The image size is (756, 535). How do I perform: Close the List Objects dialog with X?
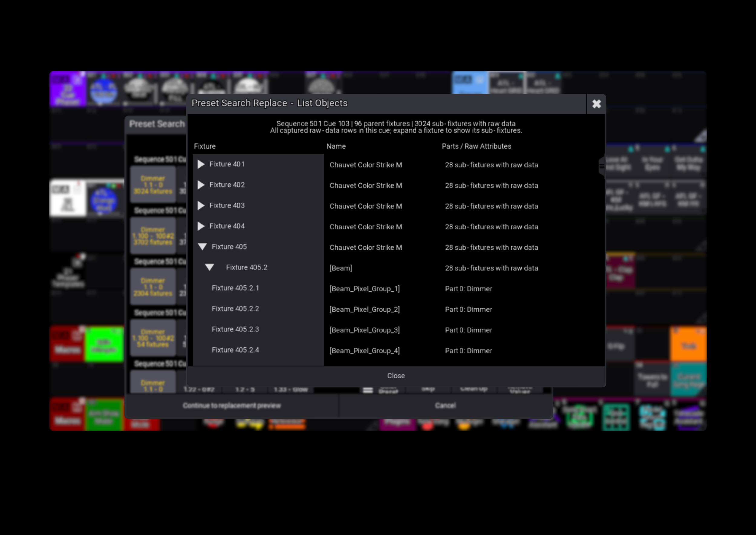596,104
